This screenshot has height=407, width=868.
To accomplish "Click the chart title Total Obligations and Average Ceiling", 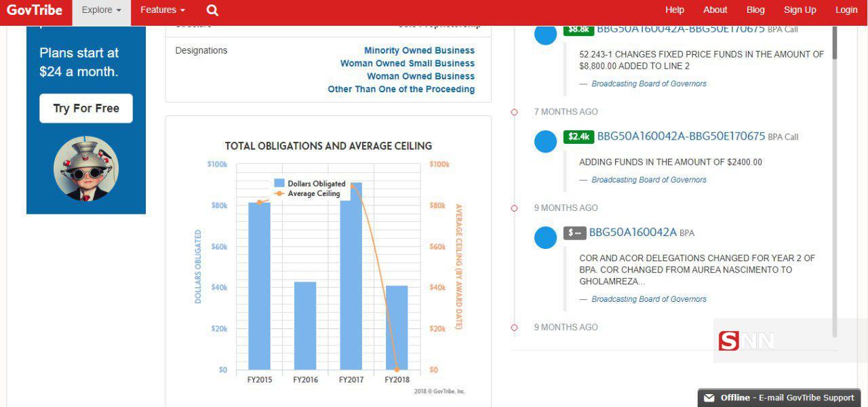I will coord(328,146).
